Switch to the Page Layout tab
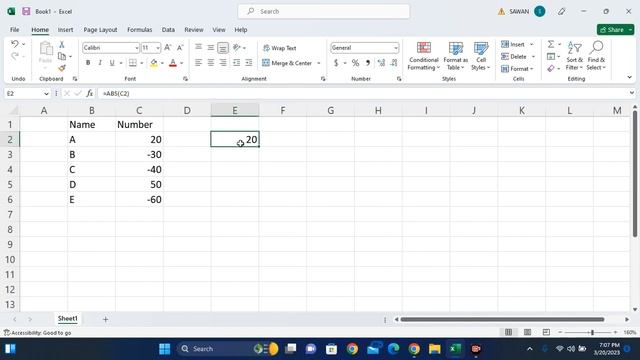This screenshot has width=640, height=360. pyautogui.click(x=100, y=30)
